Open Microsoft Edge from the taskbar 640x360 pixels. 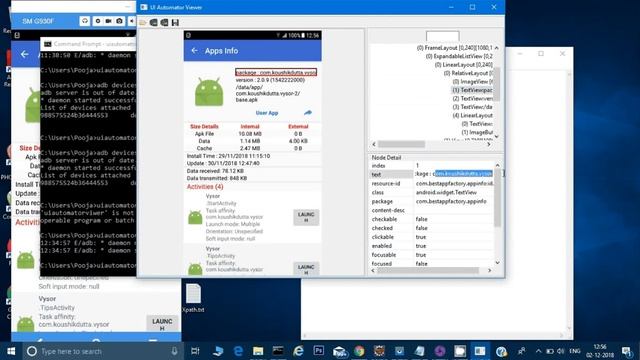(x=238, y=351)
